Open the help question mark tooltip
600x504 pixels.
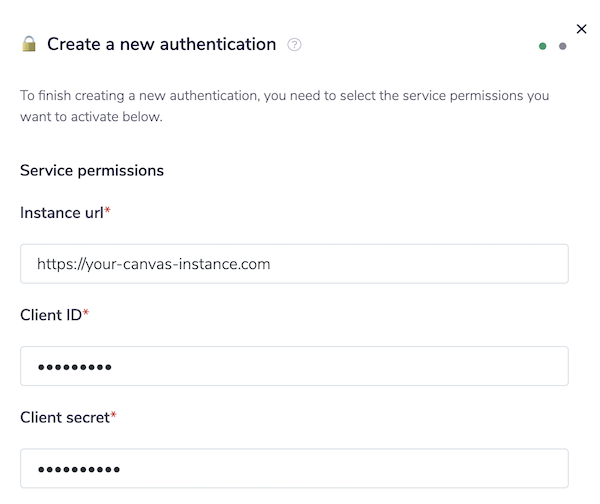click(x=294, y=45)
